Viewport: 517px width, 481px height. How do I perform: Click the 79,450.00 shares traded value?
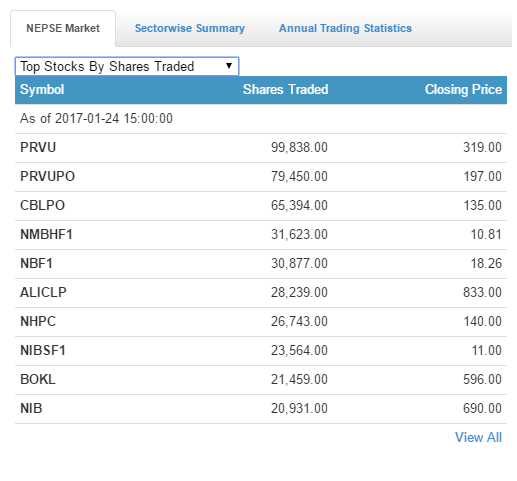pyautogui.click(x=299, y=176)
